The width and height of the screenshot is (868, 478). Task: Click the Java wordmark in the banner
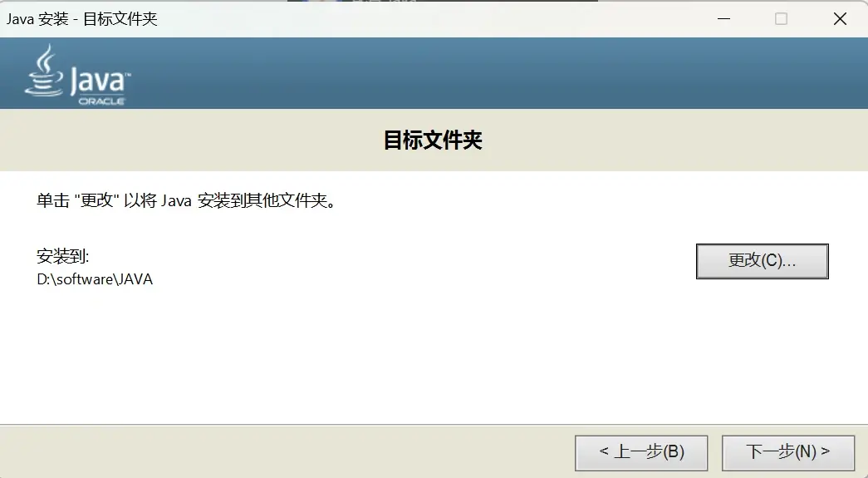[98, 81]
